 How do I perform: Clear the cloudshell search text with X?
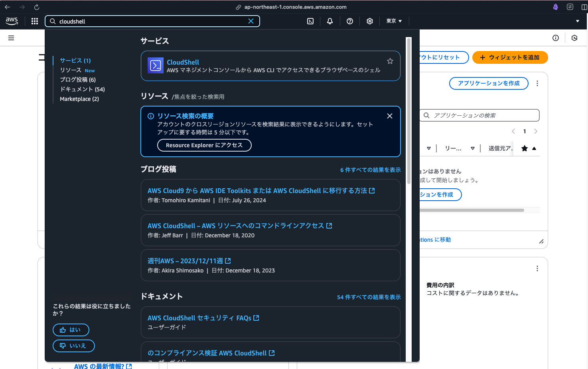tap(251, 21)
